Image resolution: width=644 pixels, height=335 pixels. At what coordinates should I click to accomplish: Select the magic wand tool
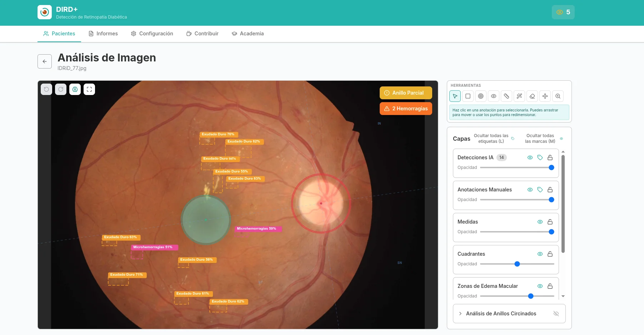519,96
